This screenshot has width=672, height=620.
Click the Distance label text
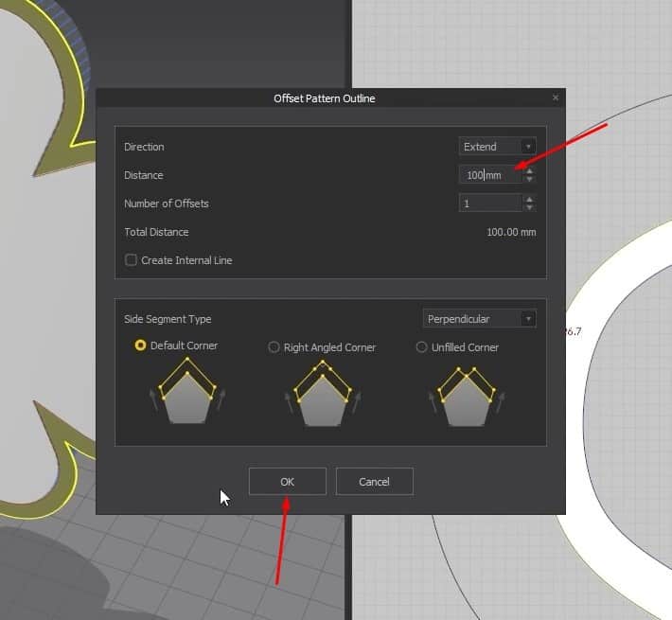(x=144, y=175)
